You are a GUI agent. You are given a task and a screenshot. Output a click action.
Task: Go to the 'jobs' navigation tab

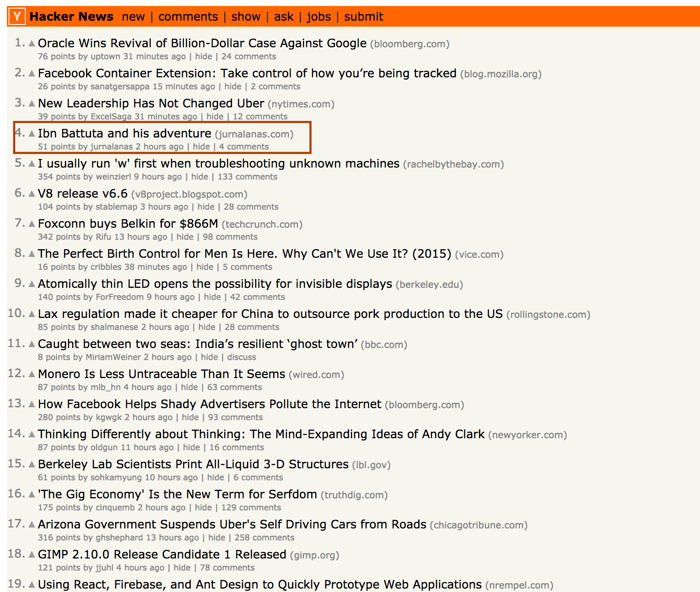319,17
